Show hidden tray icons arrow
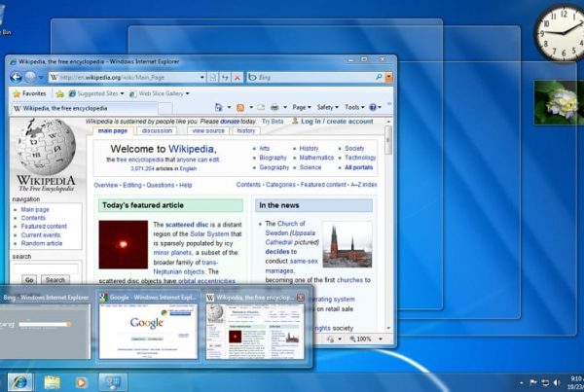 pos(522,382)
